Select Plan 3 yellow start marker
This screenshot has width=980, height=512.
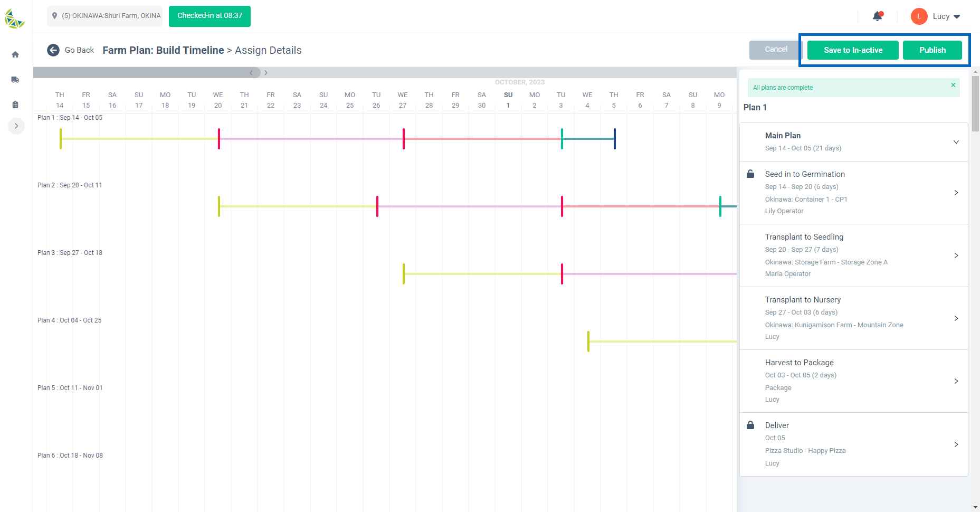click(404, 274)
